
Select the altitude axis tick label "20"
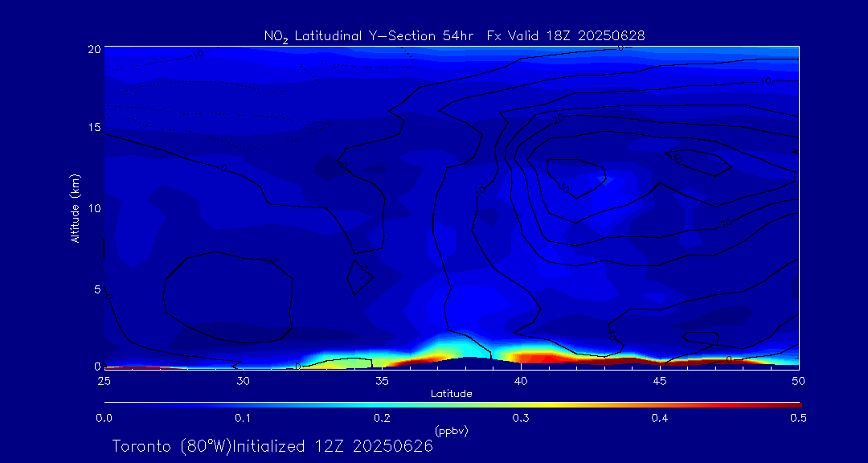(95, 49)
